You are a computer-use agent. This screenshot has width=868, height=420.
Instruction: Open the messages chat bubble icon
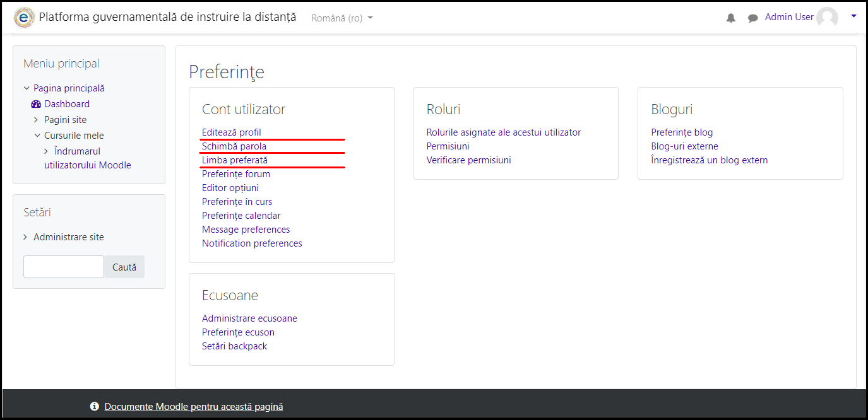point(752,18)
